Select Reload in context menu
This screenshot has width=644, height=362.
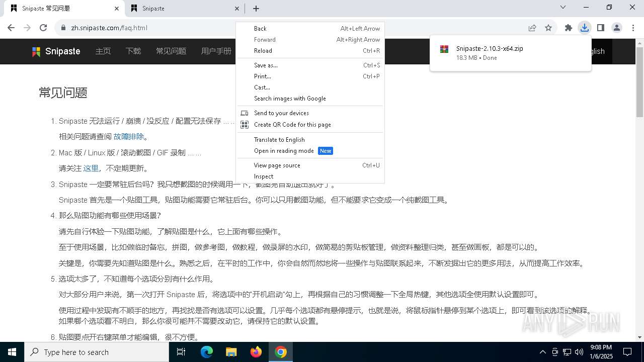pos(310,51)
